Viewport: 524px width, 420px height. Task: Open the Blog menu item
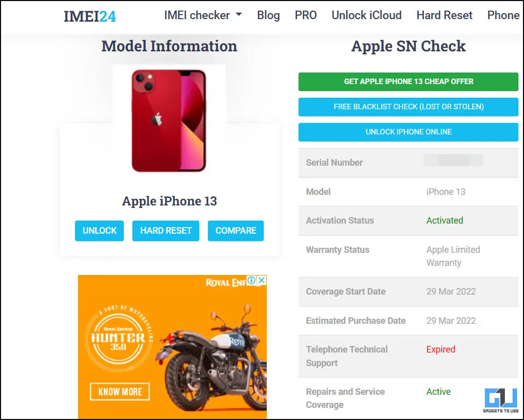pyautogui.click(x=268, y=16)
